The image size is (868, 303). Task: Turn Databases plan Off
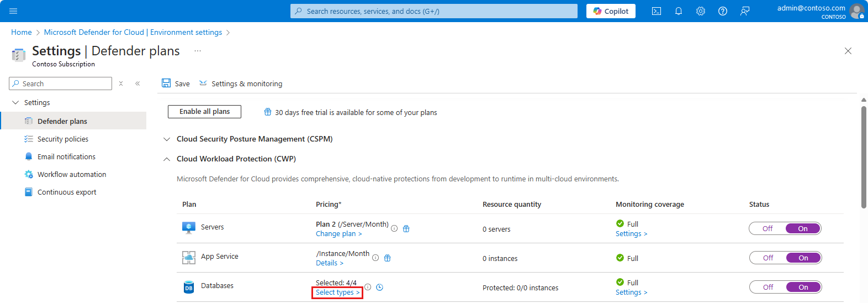[x=768, y=287]
